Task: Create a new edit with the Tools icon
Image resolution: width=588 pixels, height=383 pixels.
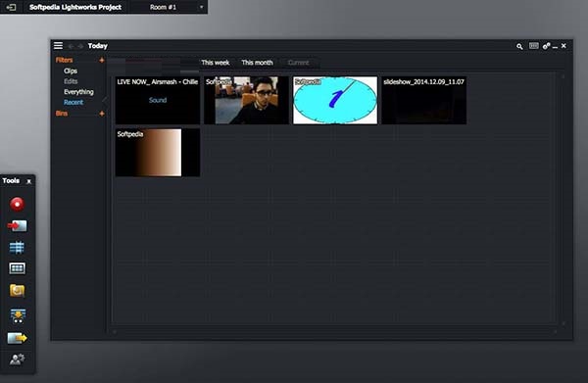Action: [18, 315]
